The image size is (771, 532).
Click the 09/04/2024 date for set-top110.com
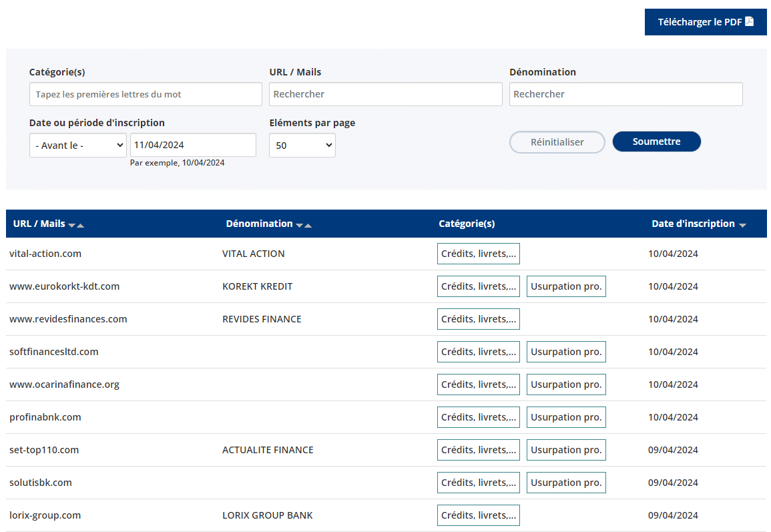(x=673, y=450)
